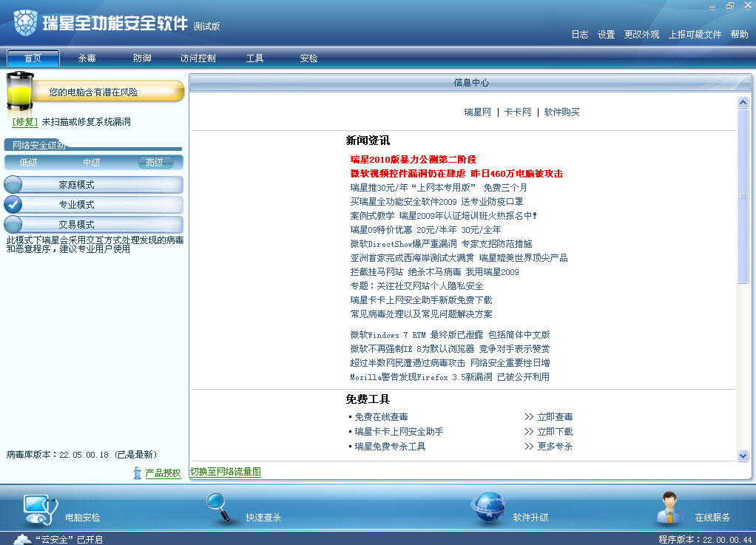Open news 微软不再强制IE 8为默认浏览器
Screen dimensions: 756x545
pyautogui.click(x=450, y=348)
